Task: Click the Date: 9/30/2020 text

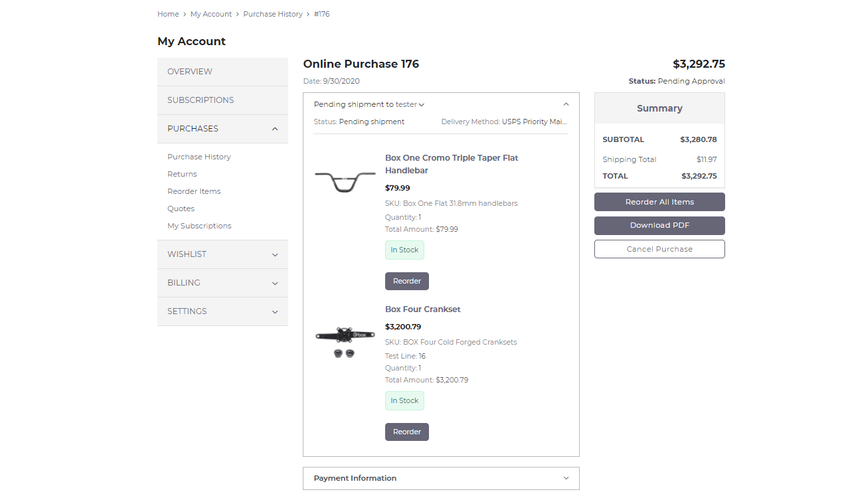Action: click(331, 81)
